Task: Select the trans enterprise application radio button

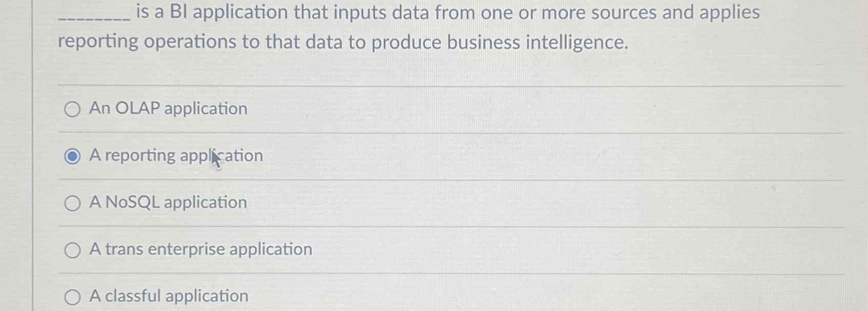Action: pyautogui.click(x=72, y=249)
